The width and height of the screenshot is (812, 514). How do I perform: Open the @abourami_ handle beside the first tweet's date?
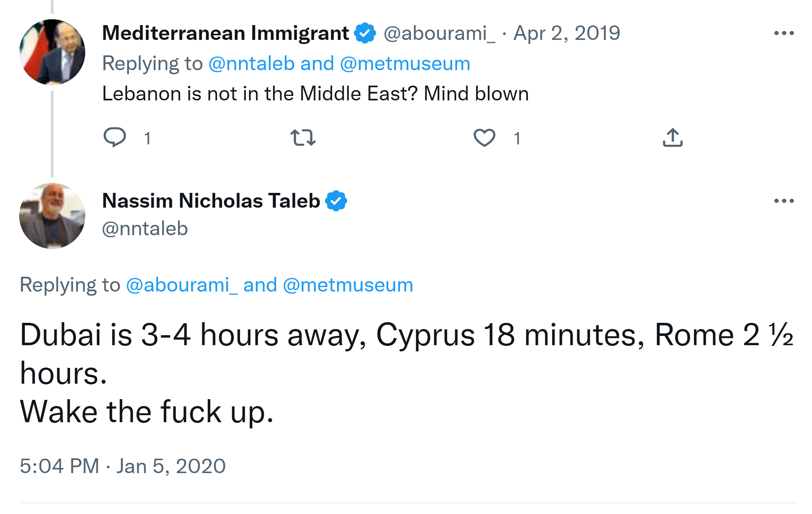click(x=440, y=33)
